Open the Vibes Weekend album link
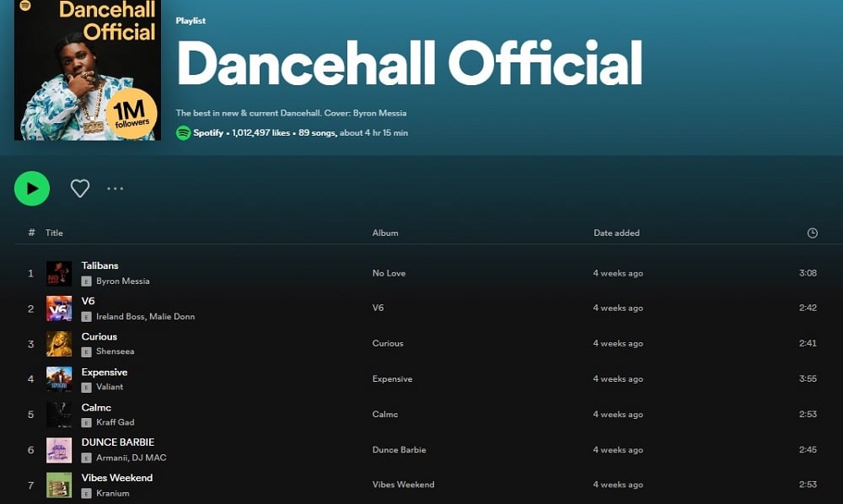Screen dimensions: 843x504 point(403,485)
